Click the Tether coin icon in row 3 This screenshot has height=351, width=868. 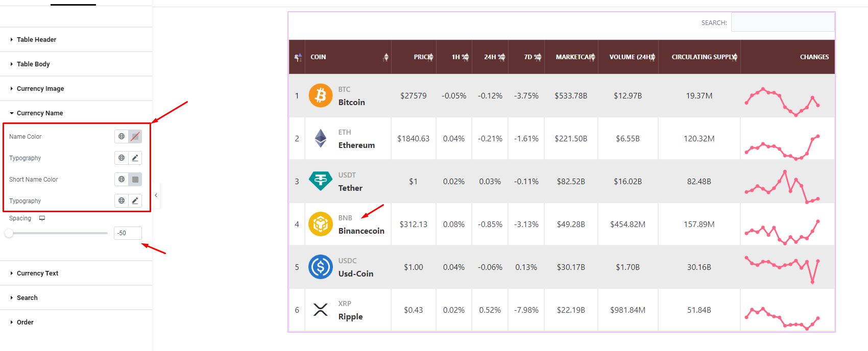(x=320, y=181)
